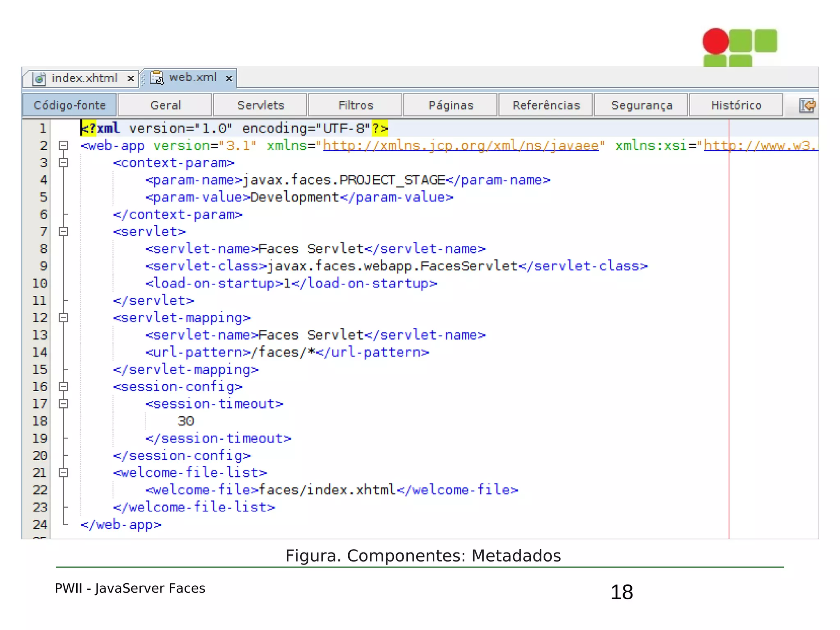Viewport: 840px width, 630px height.
Task: Open the index.xhtml editor tab
Action: [81, 78]
